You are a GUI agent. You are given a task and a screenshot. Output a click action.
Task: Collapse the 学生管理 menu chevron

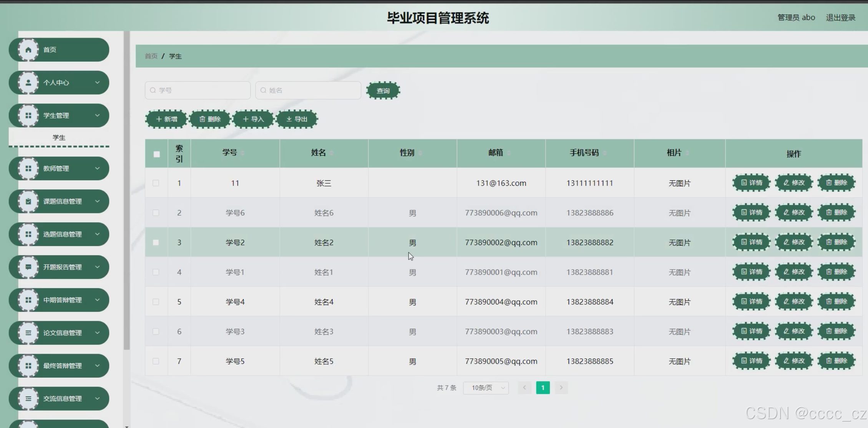coord(97,115)
